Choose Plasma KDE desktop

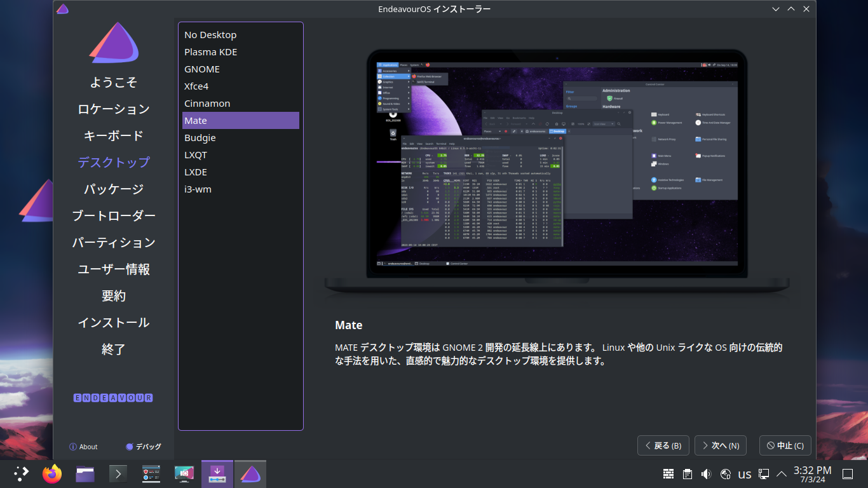(241, 52)
